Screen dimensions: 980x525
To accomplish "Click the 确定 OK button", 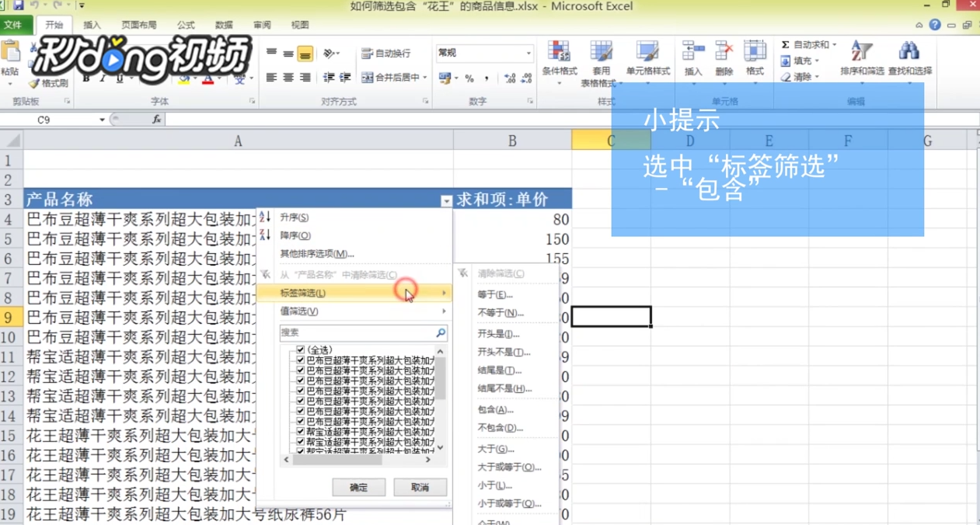I will click(359, 488).
